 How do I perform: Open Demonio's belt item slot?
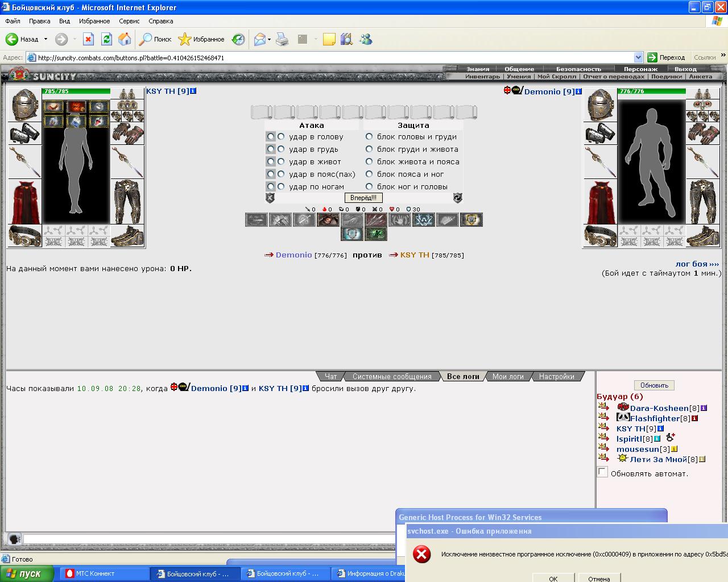[x=600, y=236]
